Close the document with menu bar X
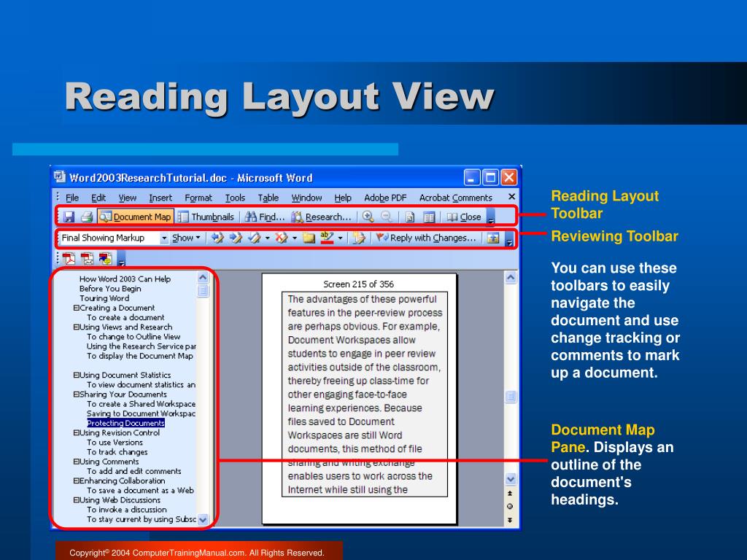 511,196
